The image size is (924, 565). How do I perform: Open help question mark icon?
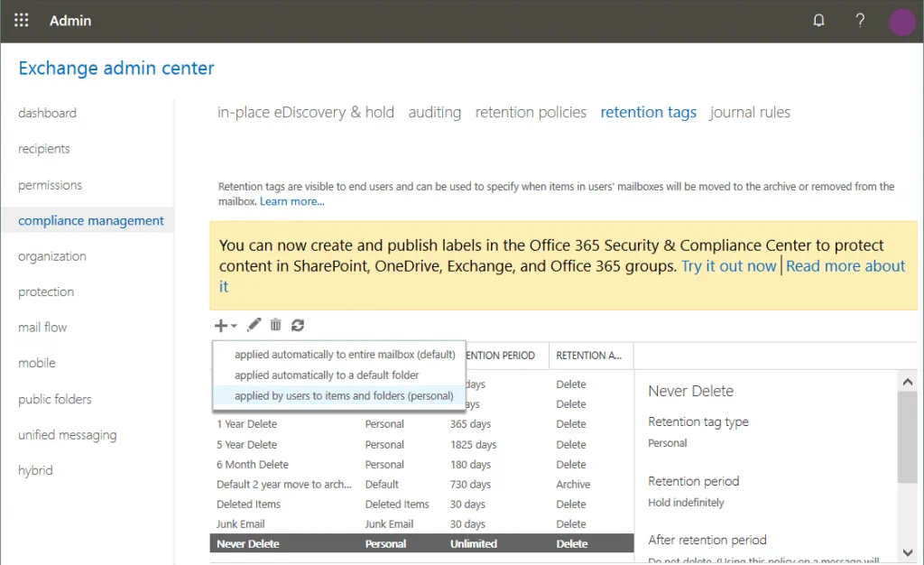860,21
